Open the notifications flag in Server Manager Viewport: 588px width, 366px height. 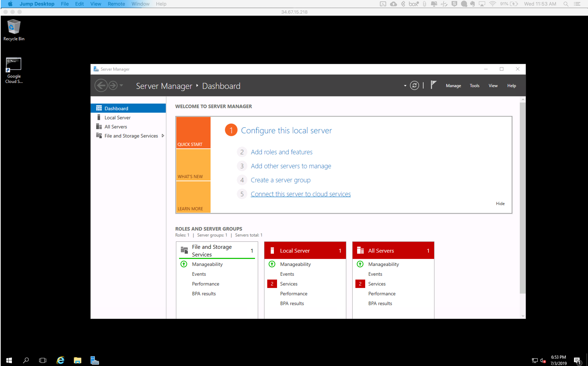(x=433, y=85)
